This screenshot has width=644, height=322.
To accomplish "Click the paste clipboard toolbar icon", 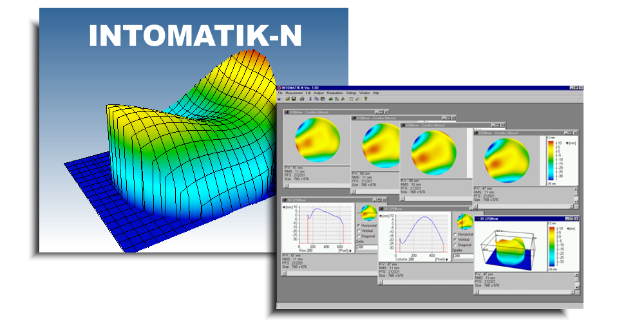I will tap(323, 99).
